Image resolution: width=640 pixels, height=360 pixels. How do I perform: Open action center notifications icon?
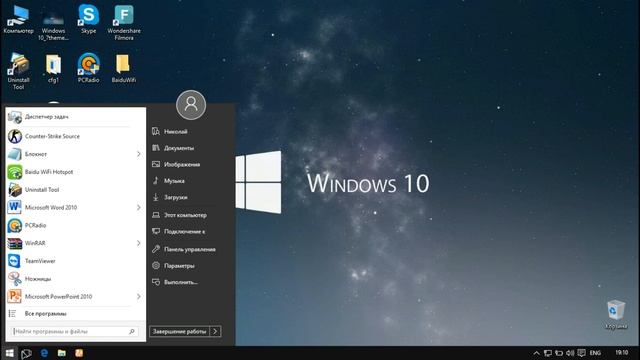coord(582,353)
